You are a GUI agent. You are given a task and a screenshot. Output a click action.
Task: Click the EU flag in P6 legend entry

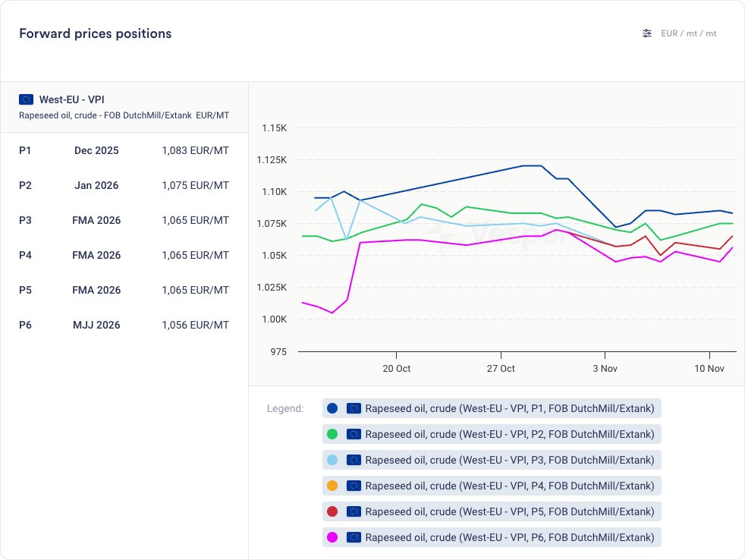tap(353, 537)
